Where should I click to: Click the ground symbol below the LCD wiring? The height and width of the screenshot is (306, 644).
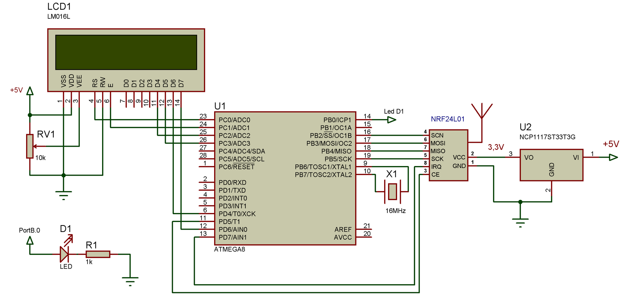click(63, 195)
